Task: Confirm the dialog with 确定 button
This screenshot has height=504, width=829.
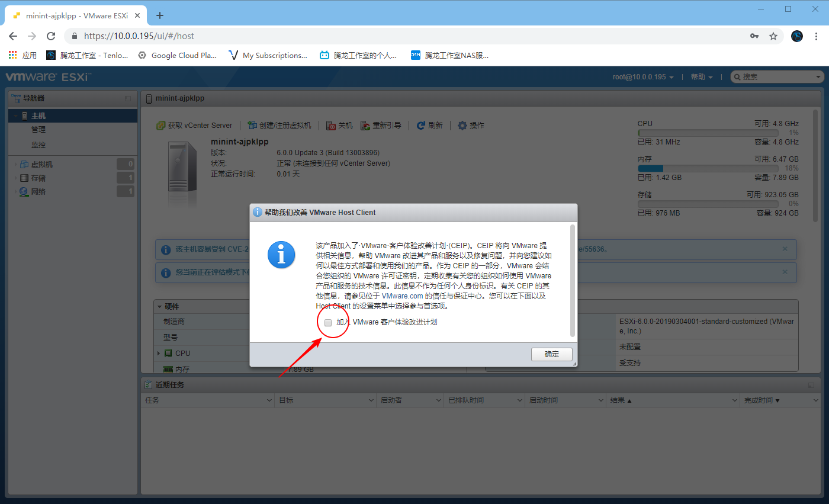Action: click(x=552, y=354)
